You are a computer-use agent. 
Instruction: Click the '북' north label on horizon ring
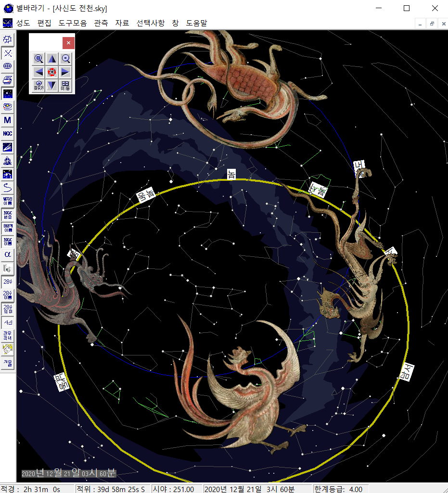point(231,174)
